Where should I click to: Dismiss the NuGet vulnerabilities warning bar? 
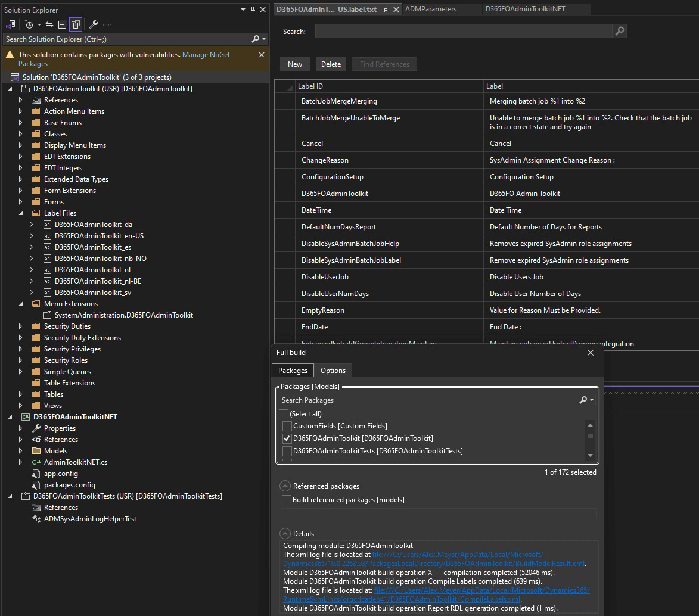(x=262, y=55)
